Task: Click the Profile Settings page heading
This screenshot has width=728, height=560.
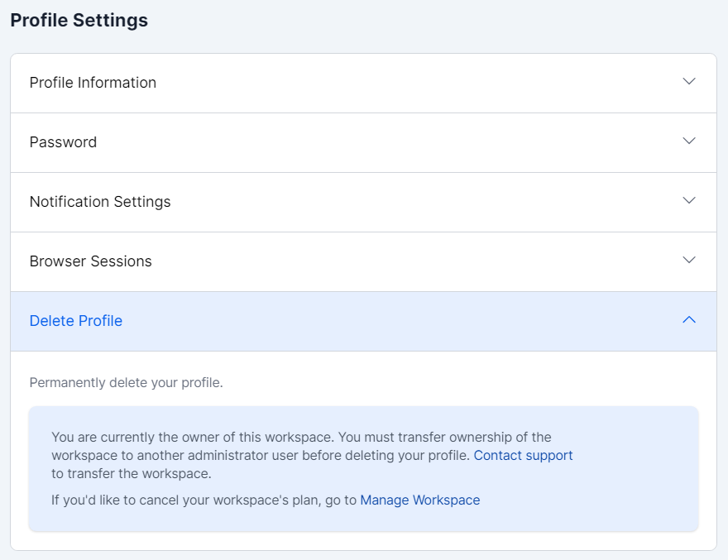Action: (x=79, y=21)
